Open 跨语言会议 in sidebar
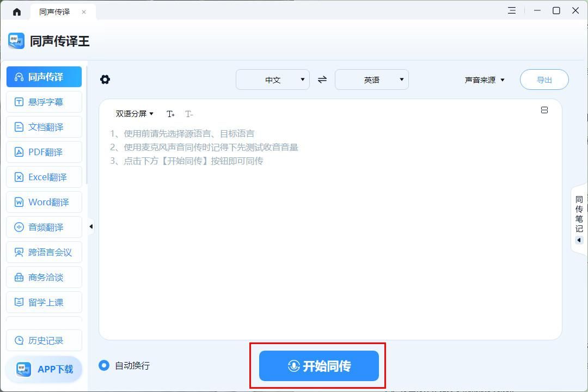This screenshot has width=588, height=392. pos(44,252)
